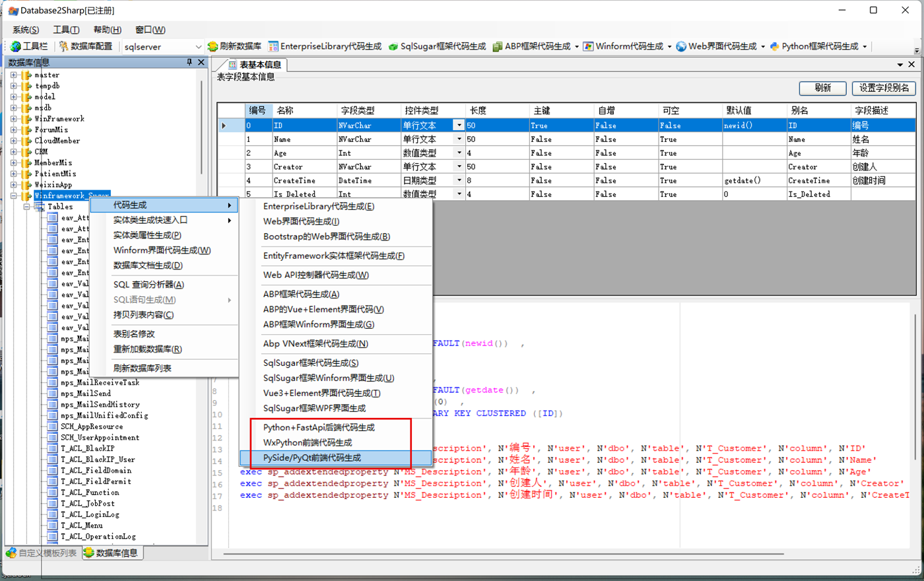Switch to 数据库信息 bottom tab

click(x=112, y=553)
